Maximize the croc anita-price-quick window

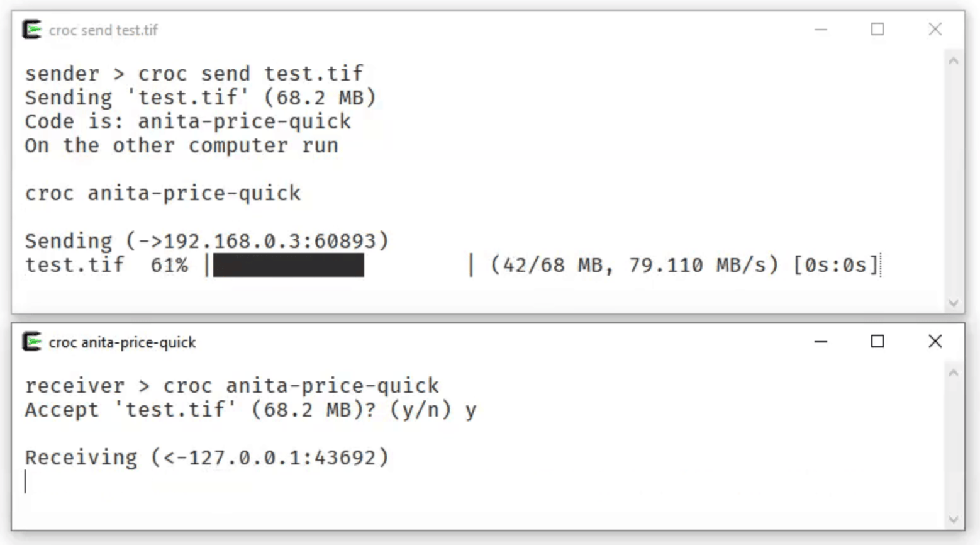[877, 342]
